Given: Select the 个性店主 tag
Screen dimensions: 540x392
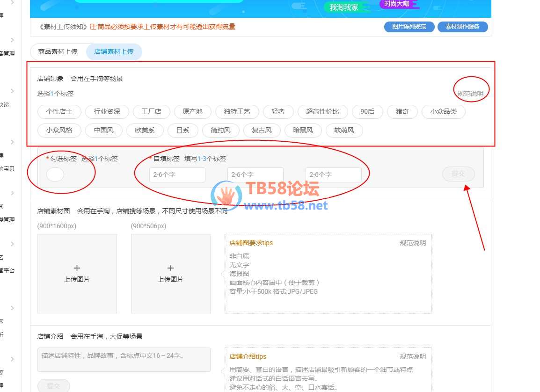Looking at the screenshot, I should pyautogui.click(x=59, y=111).
